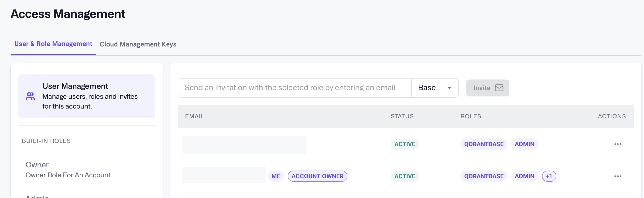Switch to Cloud Management Keys tab

click(138, 44)
